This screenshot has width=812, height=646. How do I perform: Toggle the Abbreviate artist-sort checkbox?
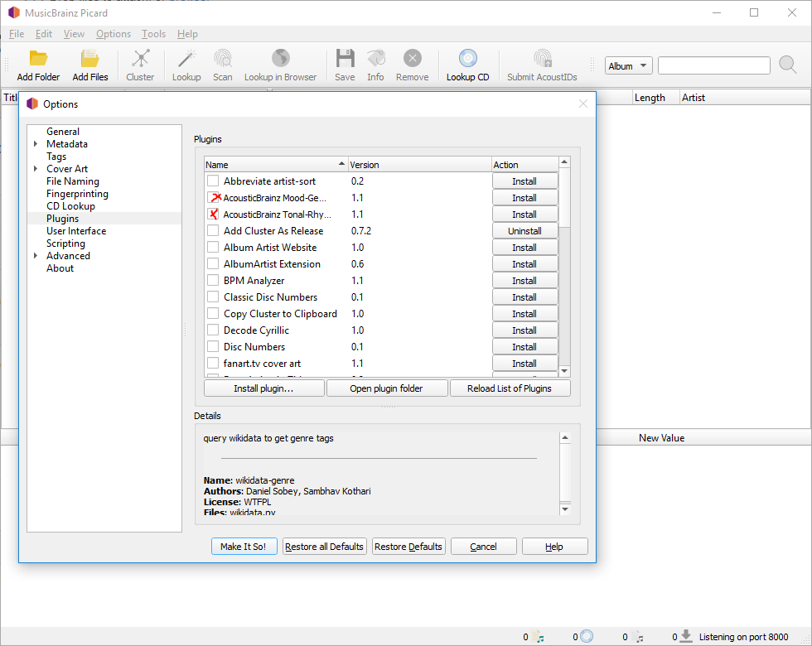pyautogui.click(x=213, y=181)
